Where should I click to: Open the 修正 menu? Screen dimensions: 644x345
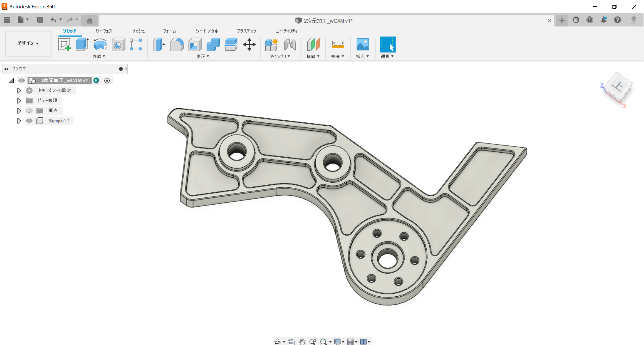pos(203,56)
